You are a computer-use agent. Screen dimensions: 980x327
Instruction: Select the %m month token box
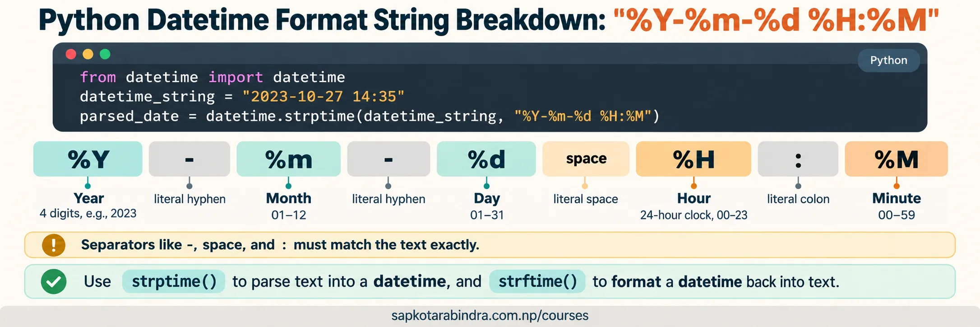point(289,159)
